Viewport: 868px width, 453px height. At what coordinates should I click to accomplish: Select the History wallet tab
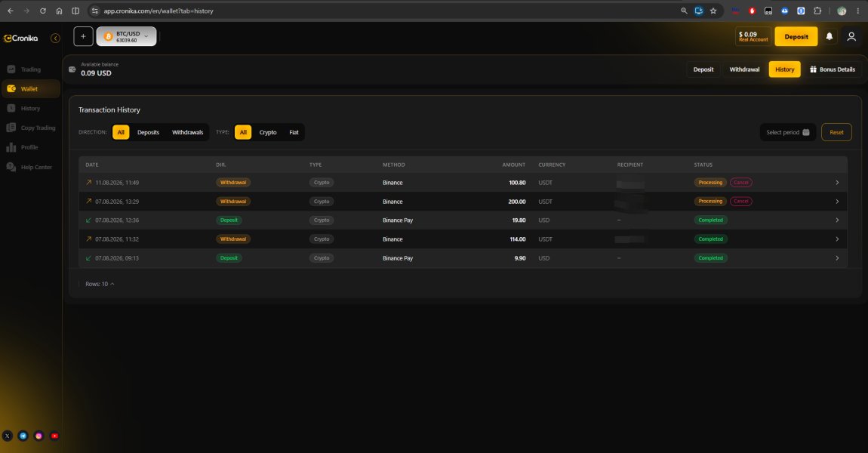tap(784, 69)
